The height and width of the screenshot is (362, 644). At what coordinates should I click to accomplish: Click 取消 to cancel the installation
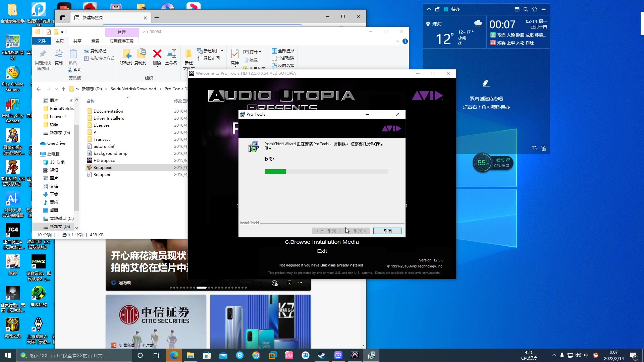click(387, 231)
